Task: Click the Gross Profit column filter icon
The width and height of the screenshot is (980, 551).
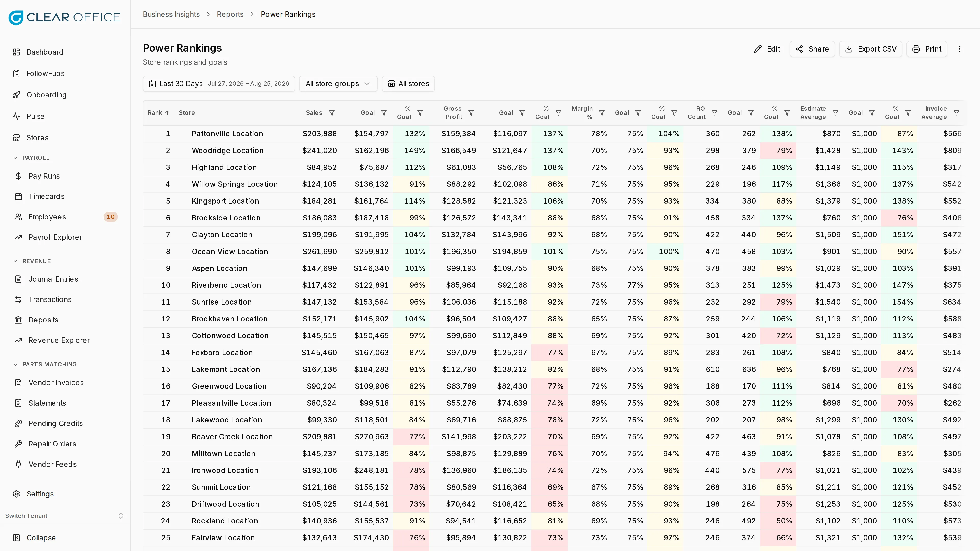Action: [x=471, y=113]
